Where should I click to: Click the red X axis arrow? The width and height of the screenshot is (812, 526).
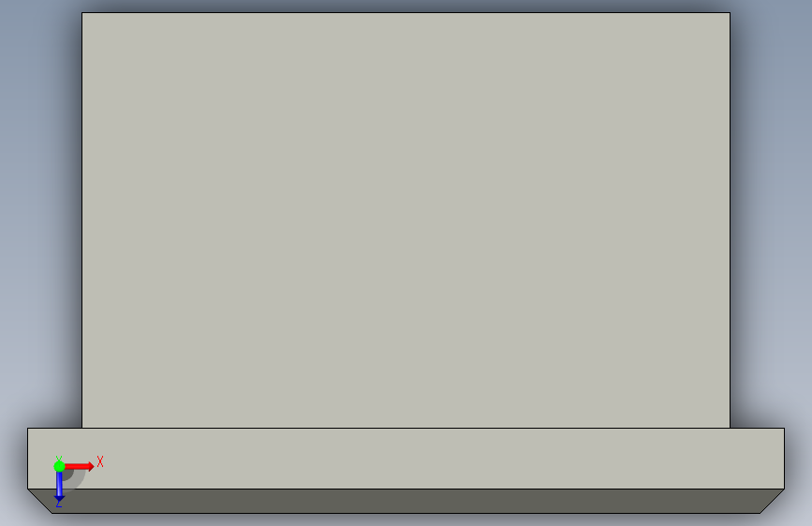tap(81, 466)
